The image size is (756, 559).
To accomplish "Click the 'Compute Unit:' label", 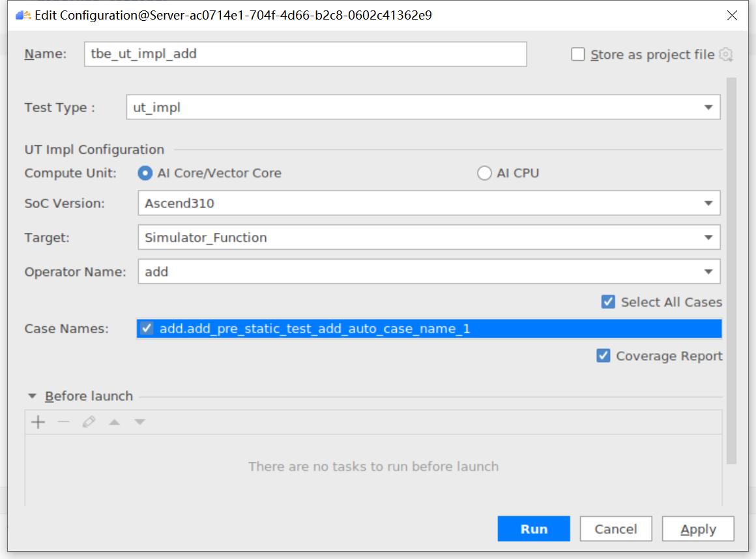I will point(70,173).
